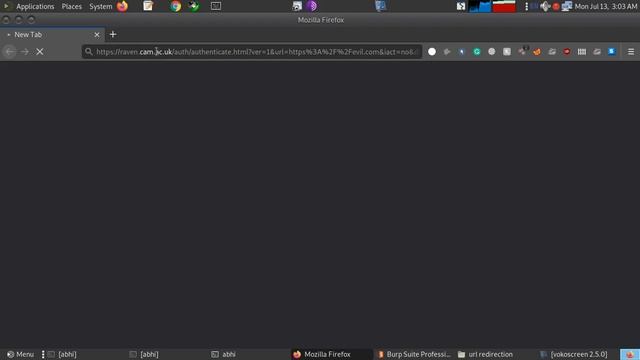The height and width of the screenshot is (360, 640).
Task: Switch to the abhi terminal taskbar entry
Action: pyautogui.click(x=224, y=354)
